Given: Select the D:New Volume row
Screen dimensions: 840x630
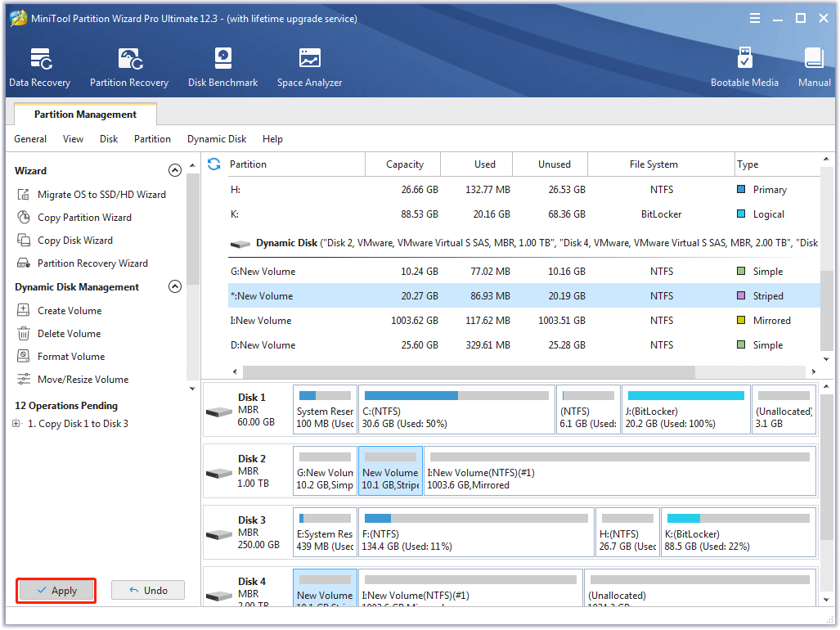Looking at the screenshot, I should point(524,345).
